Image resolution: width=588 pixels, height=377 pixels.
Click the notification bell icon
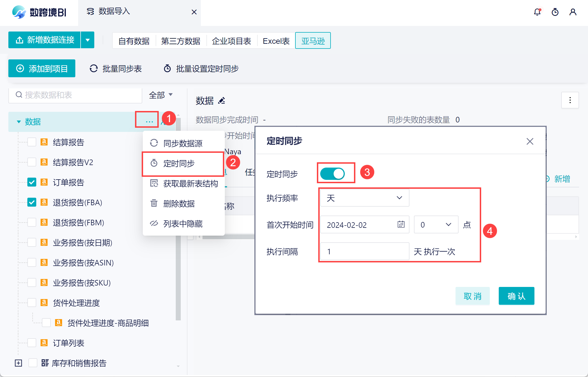pos(537,12)
